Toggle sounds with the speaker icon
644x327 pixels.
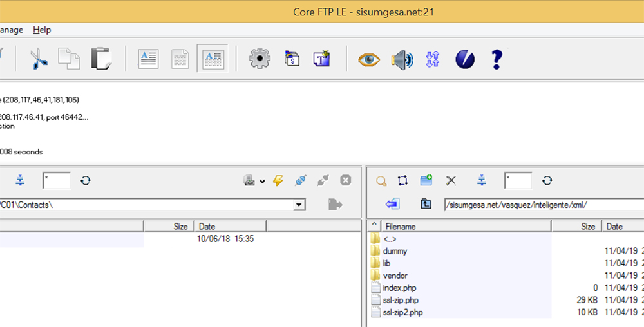click(402, 59)
